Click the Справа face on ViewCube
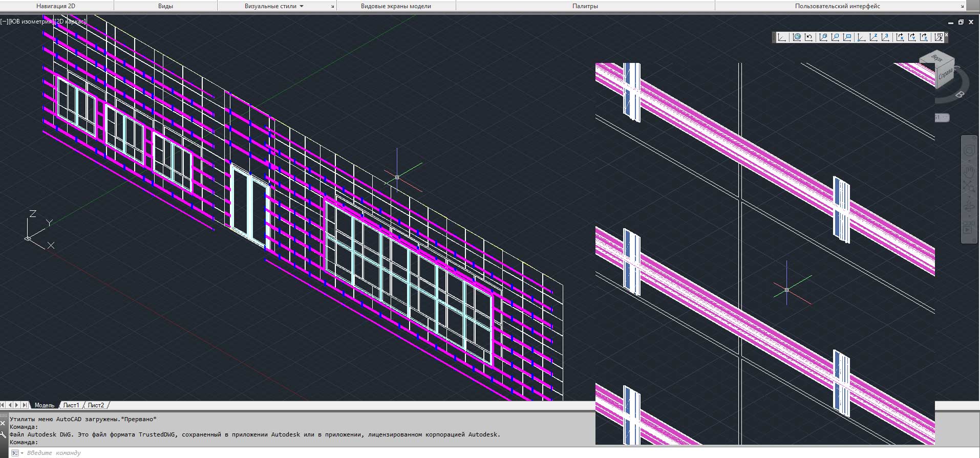 tap(945, 74)
